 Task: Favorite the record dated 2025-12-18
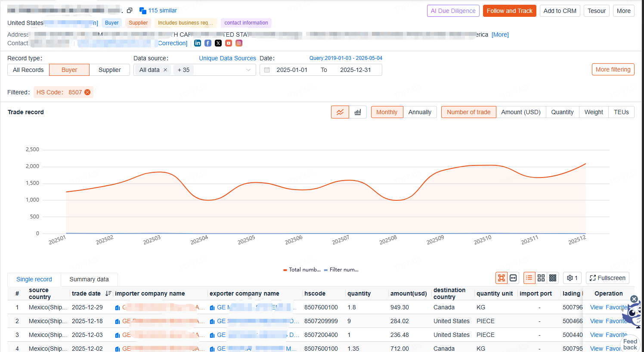tap(616, 321)
